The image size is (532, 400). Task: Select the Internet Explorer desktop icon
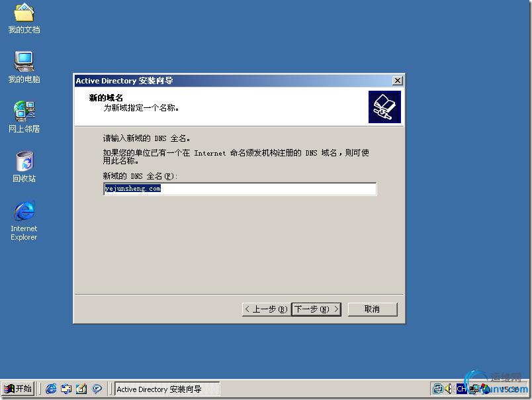point(24,221)
